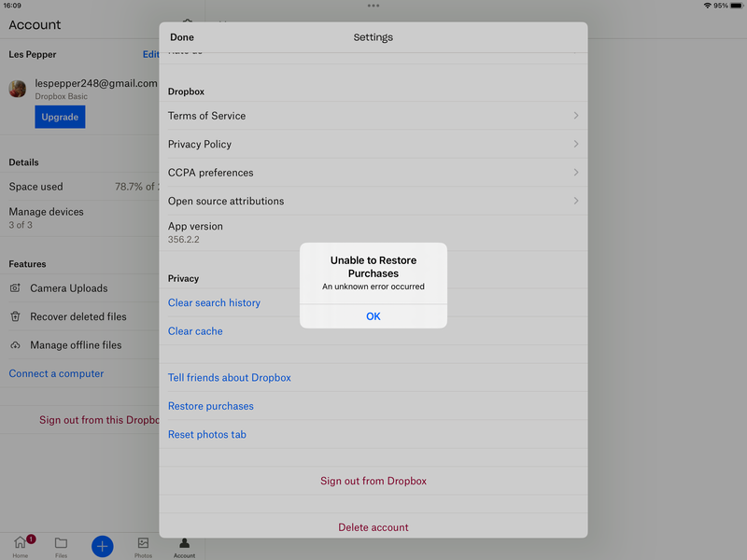
Task: Switch to the Account tab
Action: [184, 547]
